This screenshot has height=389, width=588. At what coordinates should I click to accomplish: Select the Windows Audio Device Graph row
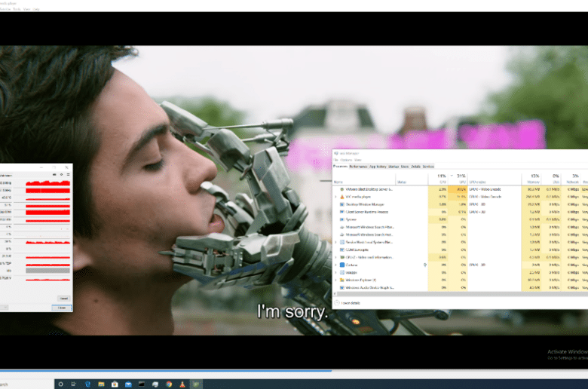coord(461,288)
